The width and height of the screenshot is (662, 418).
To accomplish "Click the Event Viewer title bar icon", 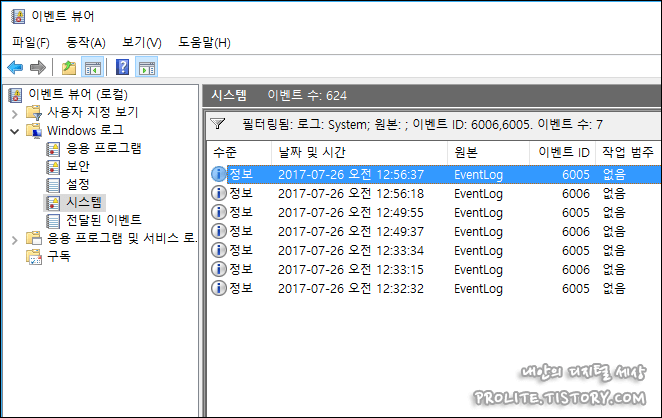I will [x=18, y=16].
